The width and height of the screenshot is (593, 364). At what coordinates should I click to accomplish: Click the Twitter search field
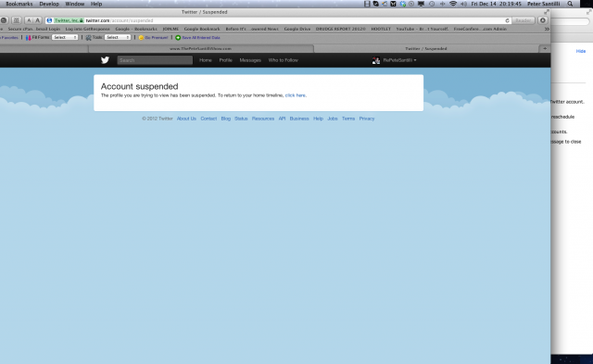pyautogui.click(x=155, y=60)
